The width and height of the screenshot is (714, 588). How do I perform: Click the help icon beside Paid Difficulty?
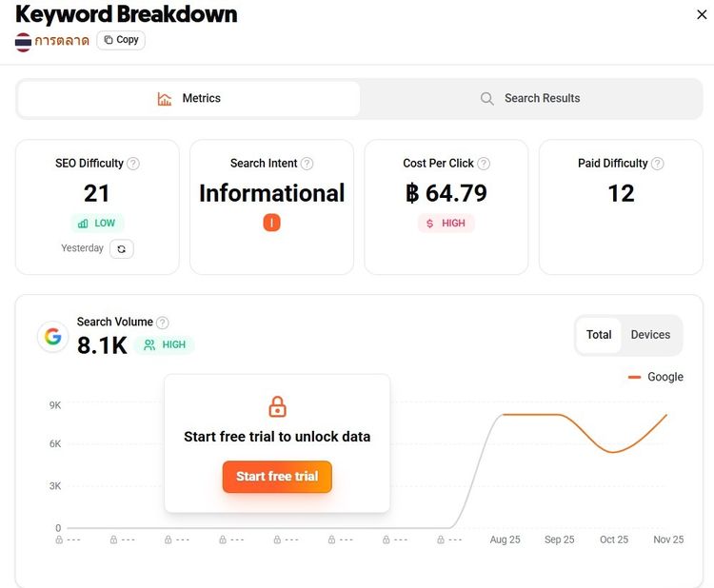(x=657, y=164)
